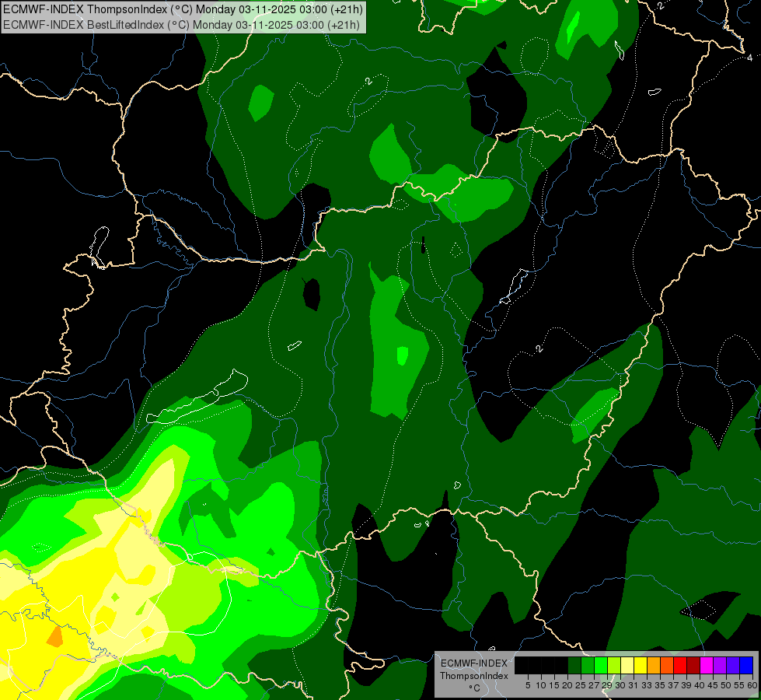
Task: Click the legend unit '°C'
Action: coord(474,688)
